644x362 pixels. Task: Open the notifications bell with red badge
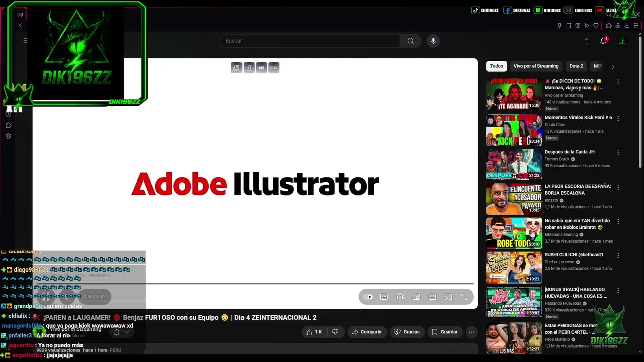(x=603, y=41)
